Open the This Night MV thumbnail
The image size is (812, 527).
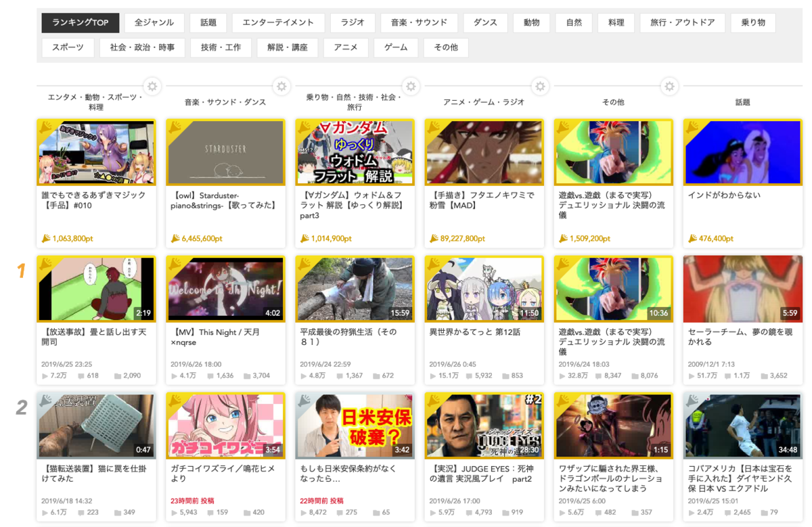226,289
